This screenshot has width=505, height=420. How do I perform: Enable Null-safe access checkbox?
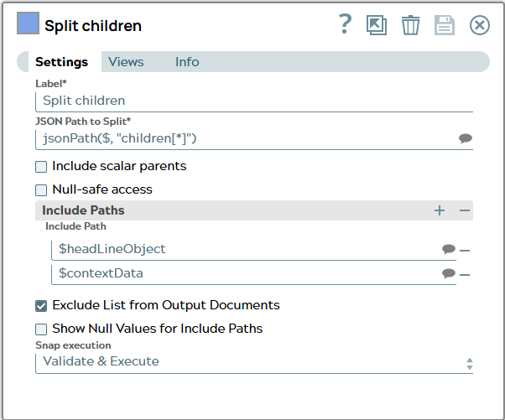pyautogui.click(x=41, y=190)
